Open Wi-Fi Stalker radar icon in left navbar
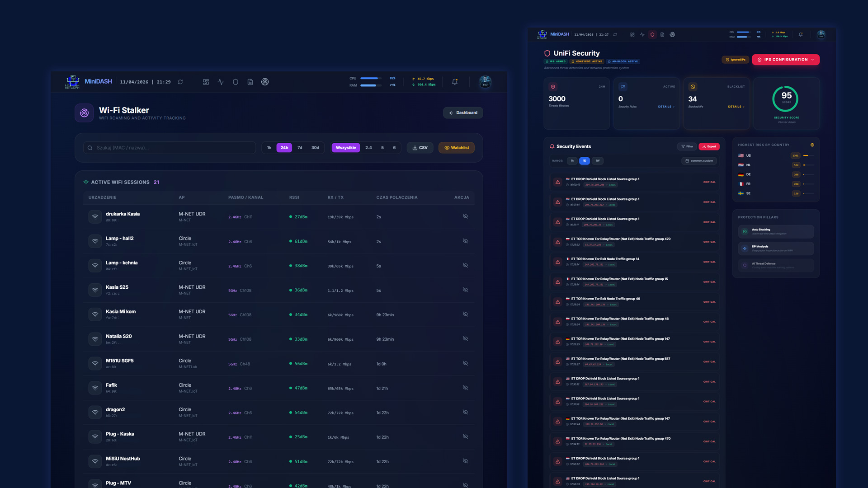Viewport: 868px width, 488px height. [265, 82]
